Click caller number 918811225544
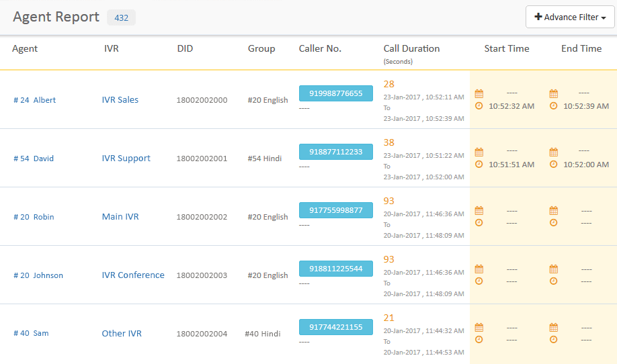Image resolution: width=617 pixels, height=364 pixels. (x=335, y=269)
